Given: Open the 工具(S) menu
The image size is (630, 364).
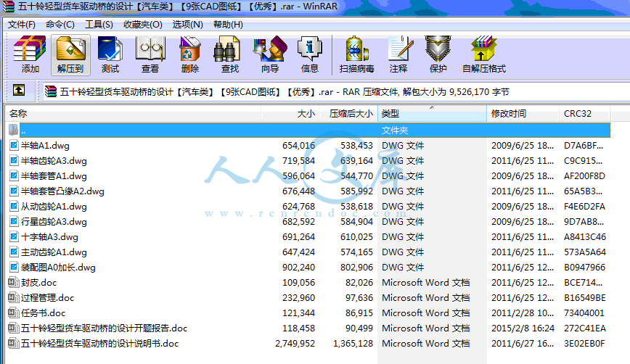Looking at the screenshot, I should pyautogui.click(x=99, y=25).
